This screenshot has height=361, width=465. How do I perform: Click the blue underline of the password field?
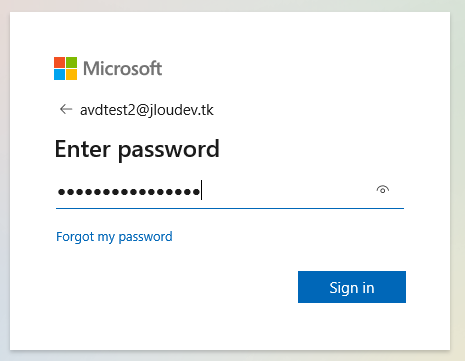(x=230, y=208)
